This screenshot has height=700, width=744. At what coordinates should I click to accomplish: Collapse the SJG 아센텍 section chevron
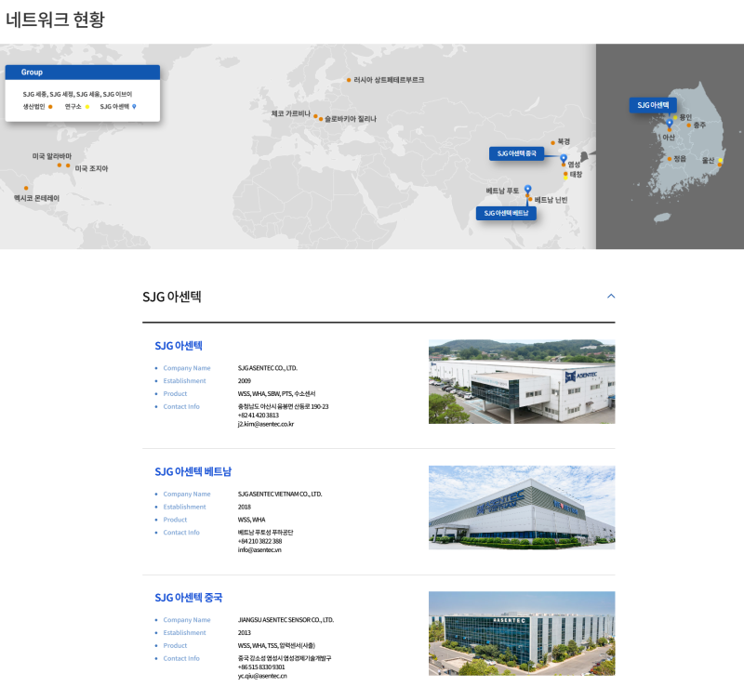(x=611, y=297)
